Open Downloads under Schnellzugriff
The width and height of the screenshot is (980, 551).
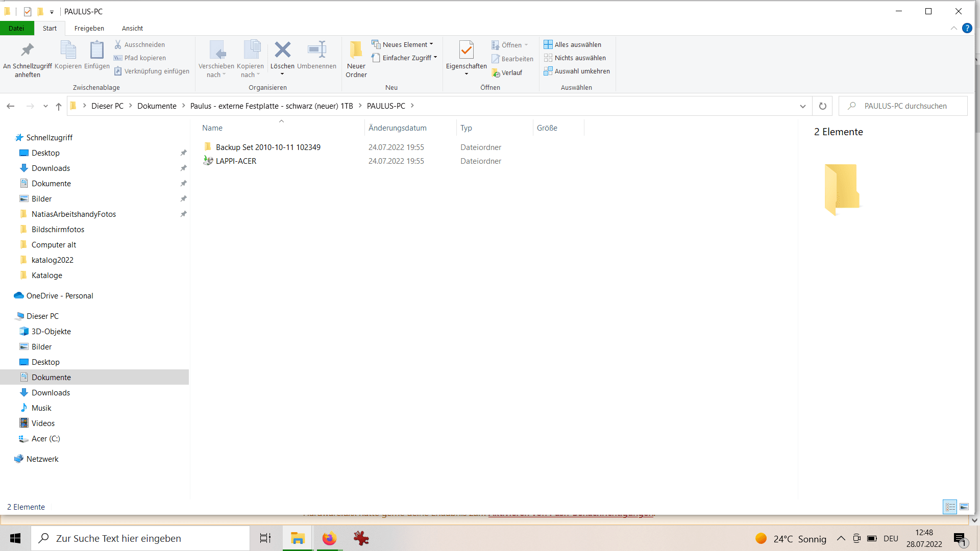[x=51, y=168]
